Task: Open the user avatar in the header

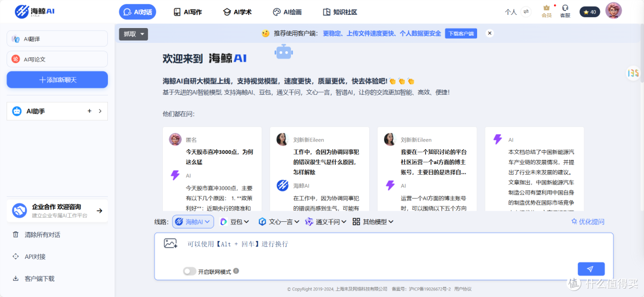Action: (614, 11)
